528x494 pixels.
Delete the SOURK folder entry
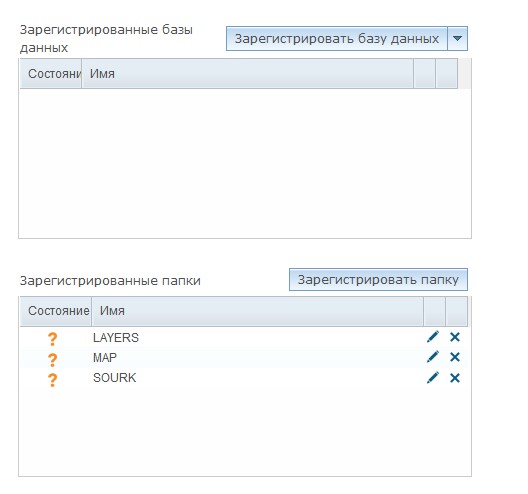point(455,378)
